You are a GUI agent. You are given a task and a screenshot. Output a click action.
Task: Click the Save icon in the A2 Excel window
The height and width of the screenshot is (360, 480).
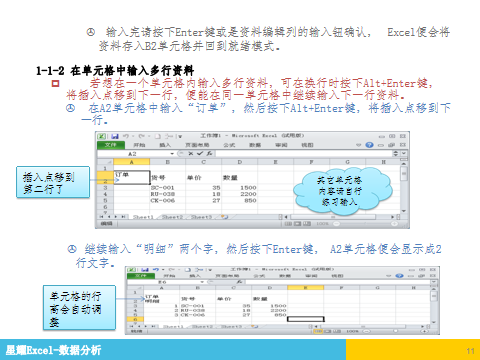tap(115, 136)
